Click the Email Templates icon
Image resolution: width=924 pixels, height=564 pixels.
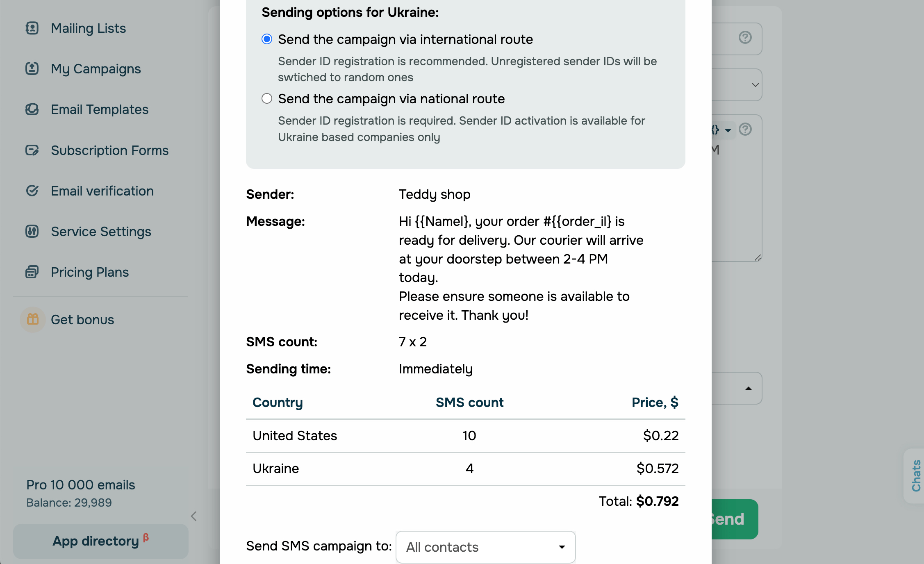[x=32, y=109]
